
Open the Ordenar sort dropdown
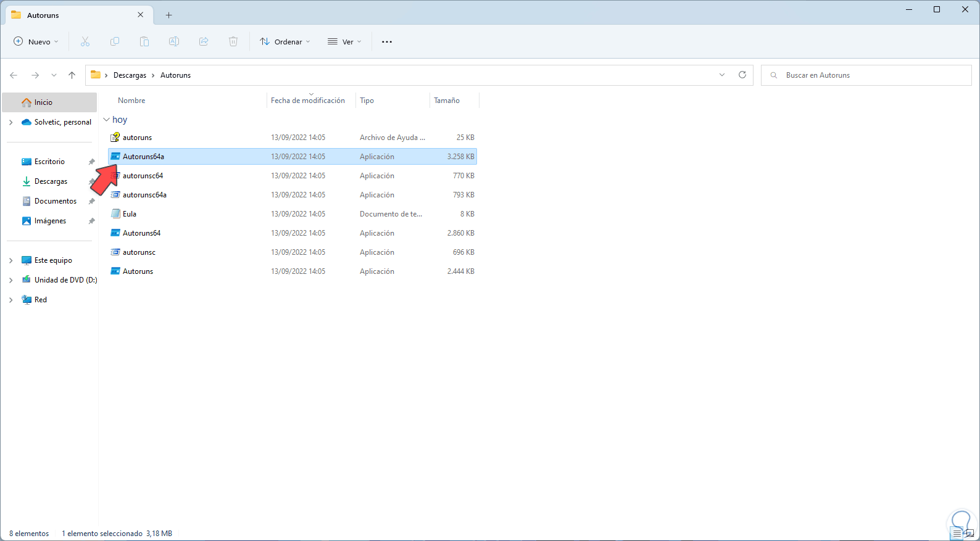point(285,42)
